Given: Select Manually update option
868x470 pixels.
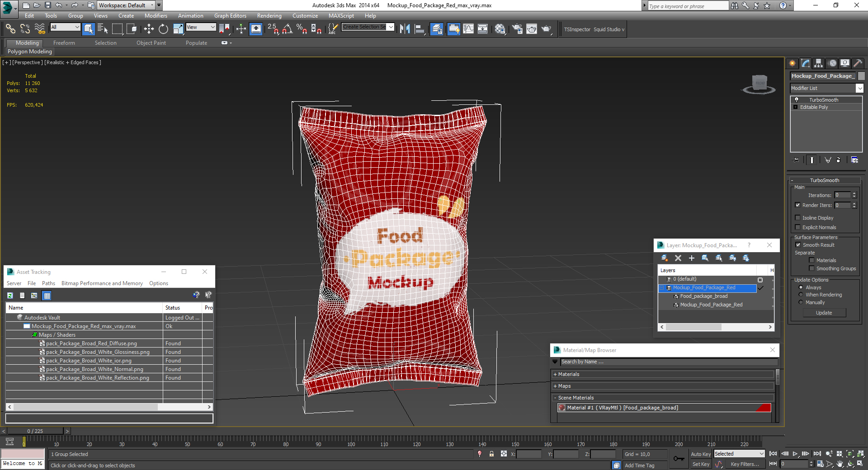Looking at the screenshot, I should click(801, 302).
